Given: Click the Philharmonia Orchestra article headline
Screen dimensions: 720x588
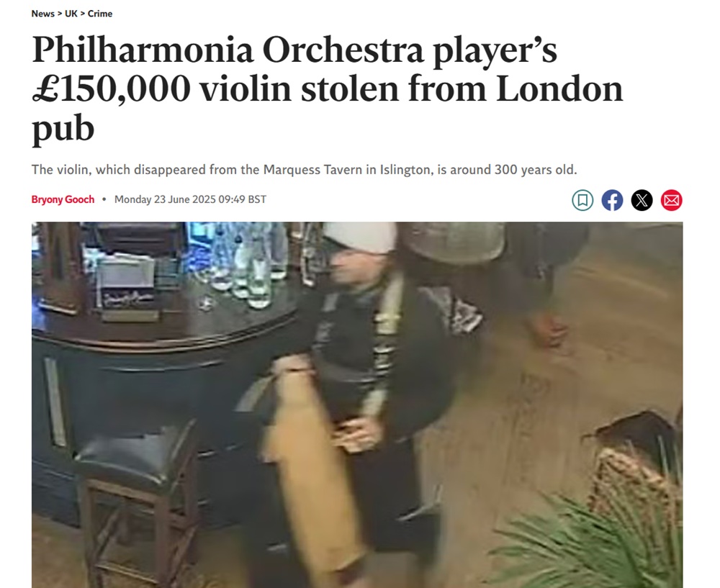Looking at the screenshot, I should (327, 89).
